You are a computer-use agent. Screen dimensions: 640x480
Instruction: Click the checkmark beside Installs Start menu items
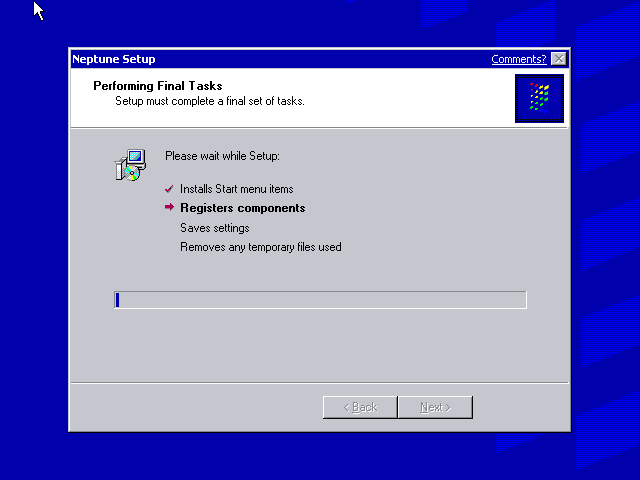[169, 189]
